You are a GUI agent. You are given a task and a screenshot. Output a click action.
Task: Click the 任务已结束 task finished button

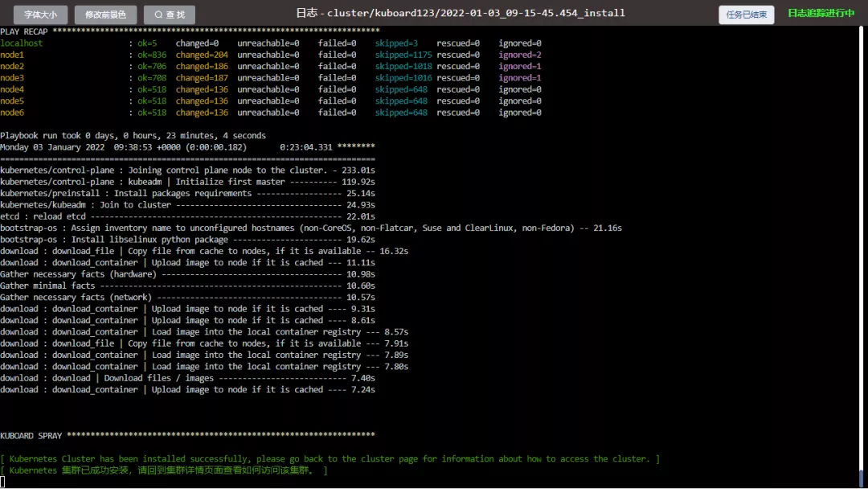pyautogui.click(x=746, y=14)
